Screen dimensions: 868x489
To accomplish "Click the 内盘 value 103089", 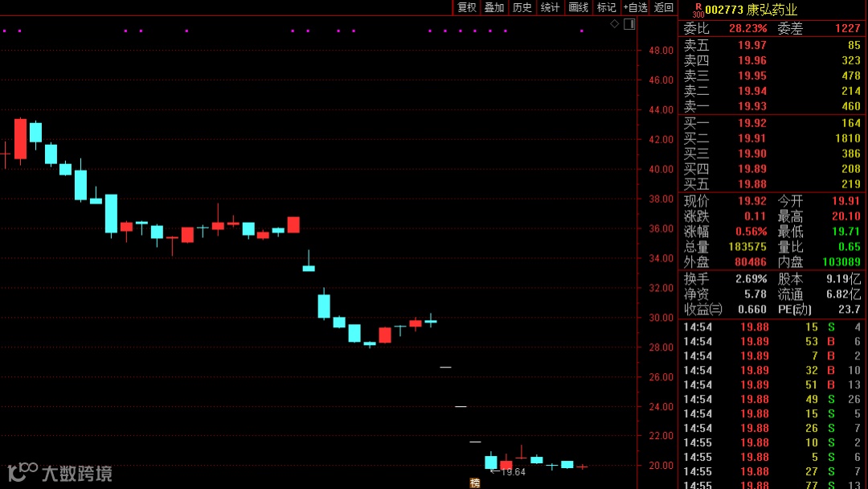I will pos(841,262).
